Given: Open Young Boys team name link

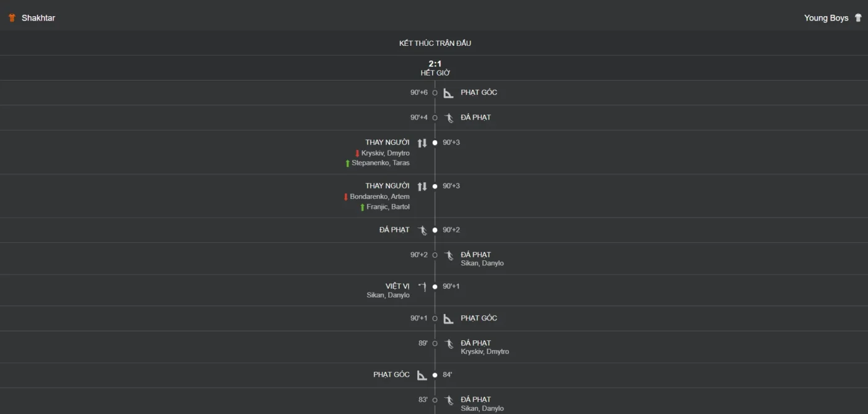Looking at the screenshot, I should tap(826, 18).
